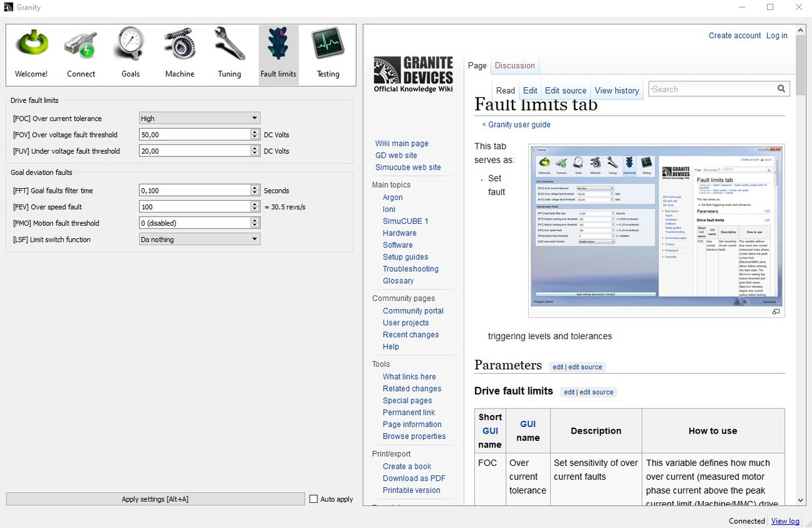Viewport: 812px width, 528px height.
Task: Click the wiki search magnifier icon
Action: 782,89
